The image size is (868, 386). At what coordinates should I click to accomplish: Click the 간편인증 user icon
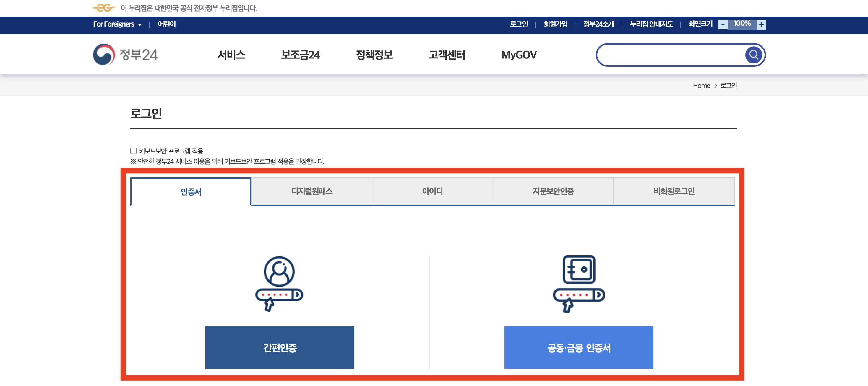tap(279, 283)
